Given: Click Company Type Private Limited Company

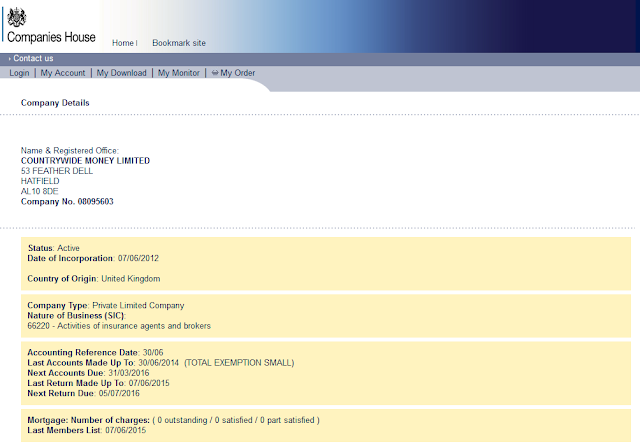Looking at the screenshot, I should pyautogui.click(x=106, y=306).
